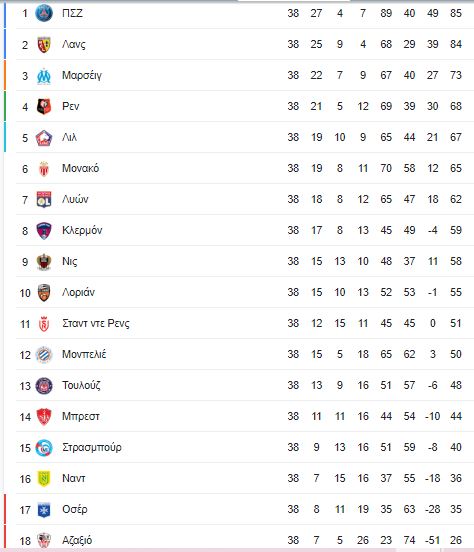Click the Νις club crest
The width and height of the screenshot is (474, 552).
pyautogui.click(x=44, y=262)
